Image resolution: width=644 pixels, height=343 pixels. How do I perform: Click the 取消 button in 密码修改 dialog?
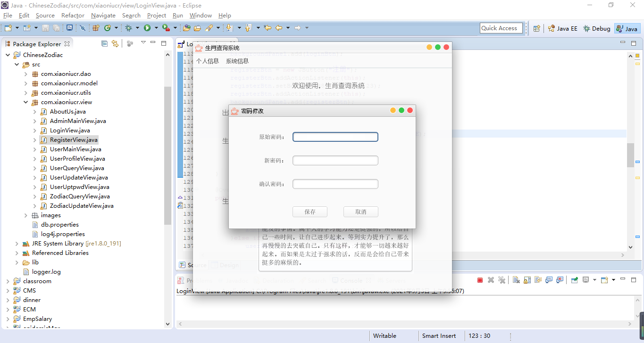[361, 212]
